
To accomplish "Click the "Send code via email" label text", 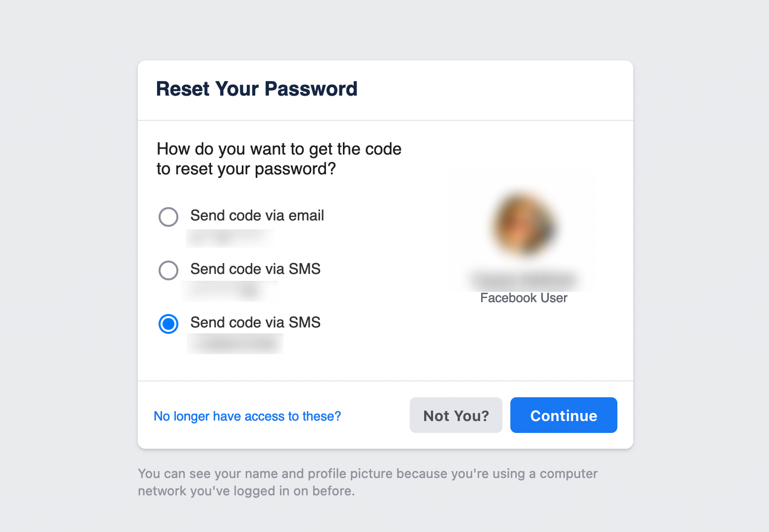I will pyautogui.click(x=257, y=215).
